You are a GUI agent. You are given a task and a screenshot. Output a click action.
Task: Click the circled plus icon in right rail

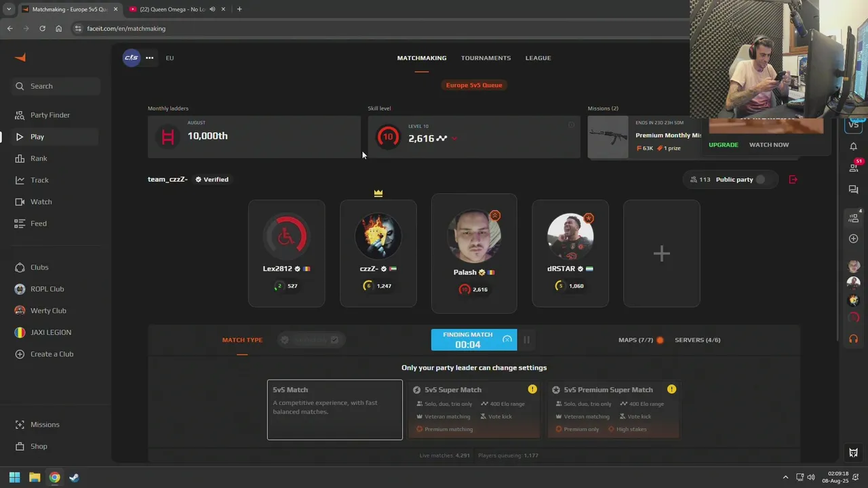click(x=854, y=239)
